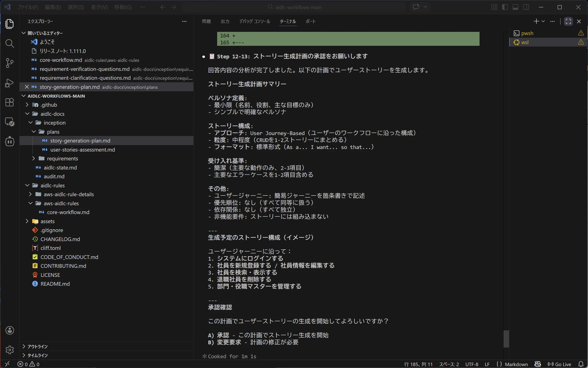Open the robot-face chat icon in activity bar
Viewport: 588px width, 368px height.
coord(10,141)
